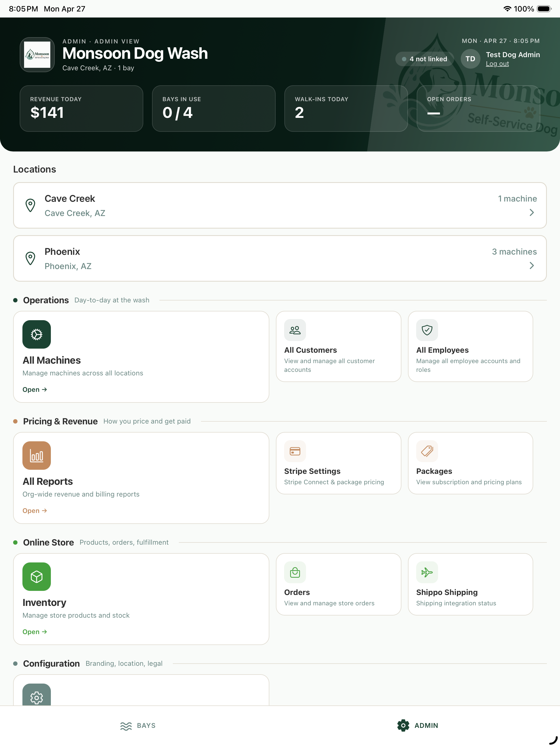The image size is (560, 747).
Task: Click 'Org-wide revenue and billing reports' text
Action: (x=81, y=494)
